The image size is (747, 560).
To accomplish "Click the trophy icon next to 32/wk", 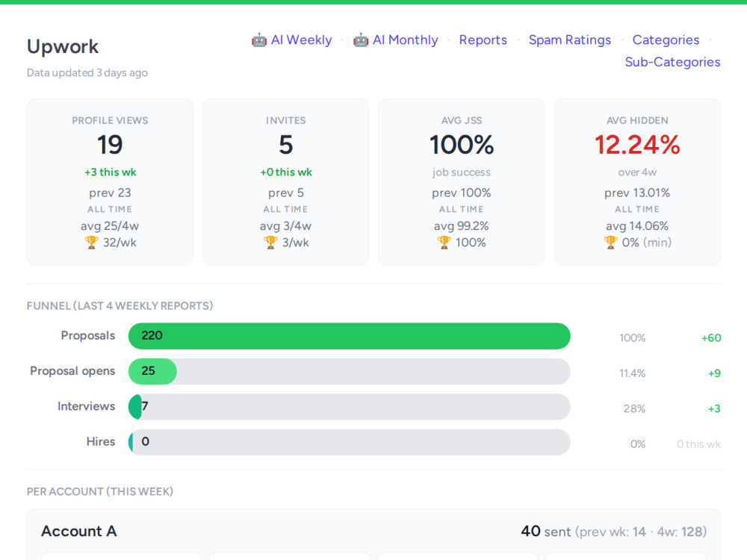I will coord(91,243).
